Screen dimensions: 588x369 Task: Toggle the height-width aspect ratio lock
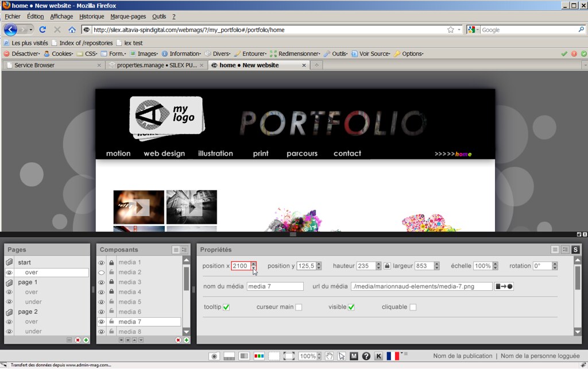(x=388, y=266)
